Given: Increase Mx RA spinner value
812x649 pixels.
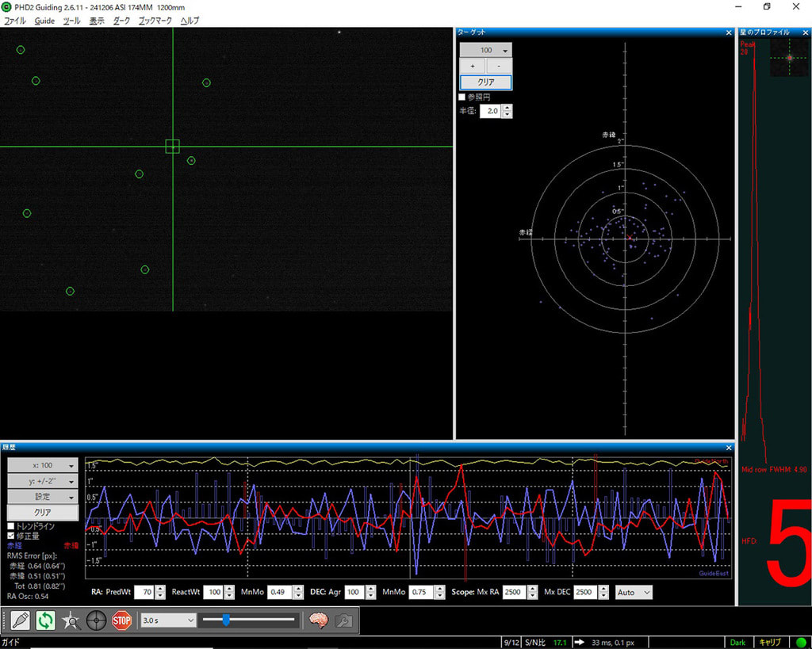Looking at the screenshot, I should (x=532, y=589).
